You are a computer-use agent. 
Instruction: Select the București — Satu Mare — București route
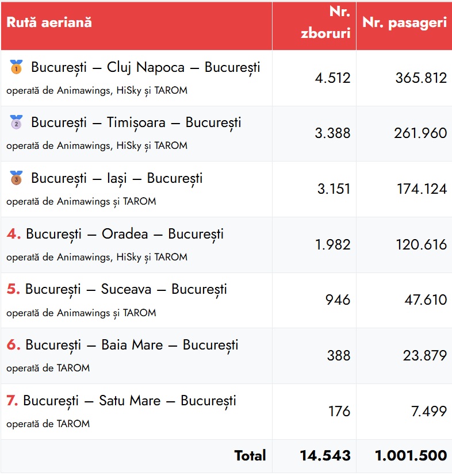pos(129,401)
